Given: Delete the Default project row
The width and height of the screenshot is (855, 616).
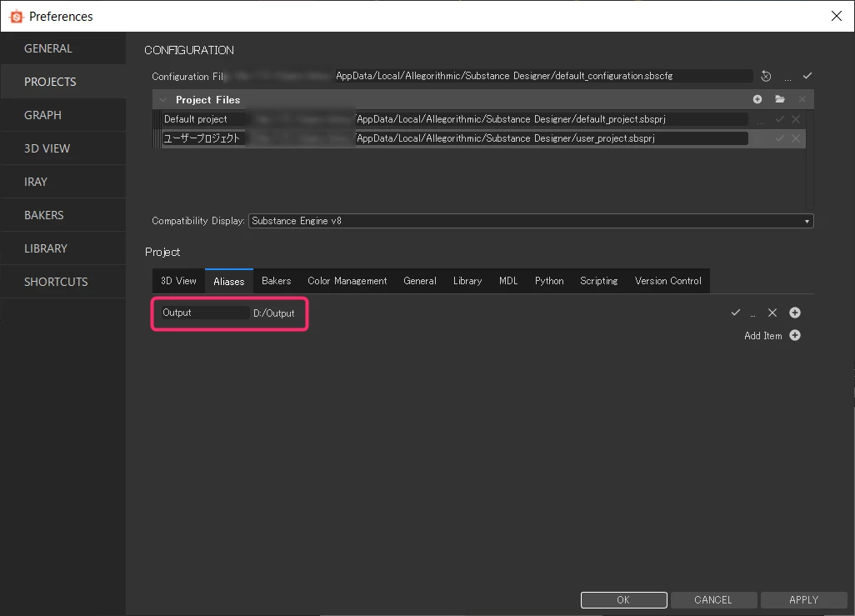Looking at the screenshot, I should click(796, 119).
